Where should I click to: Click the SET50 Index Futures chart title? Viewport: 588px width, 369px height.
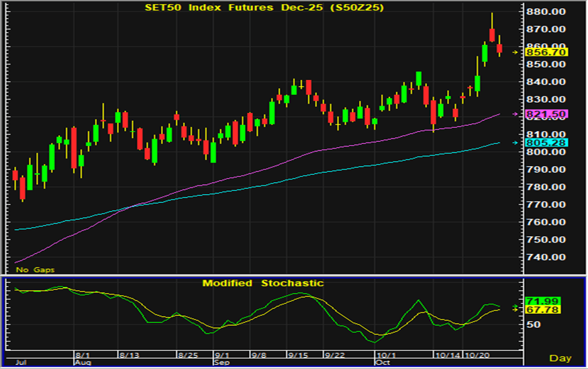click(x=260, y=7)
